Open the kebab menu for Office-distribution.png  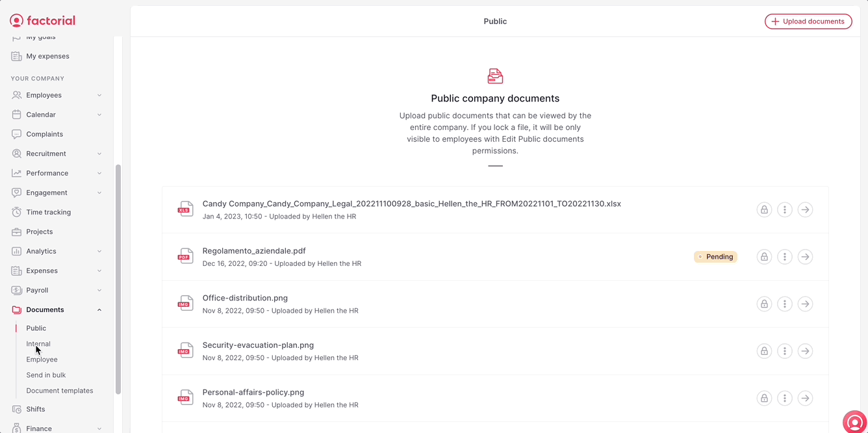(x=784, y=304)
